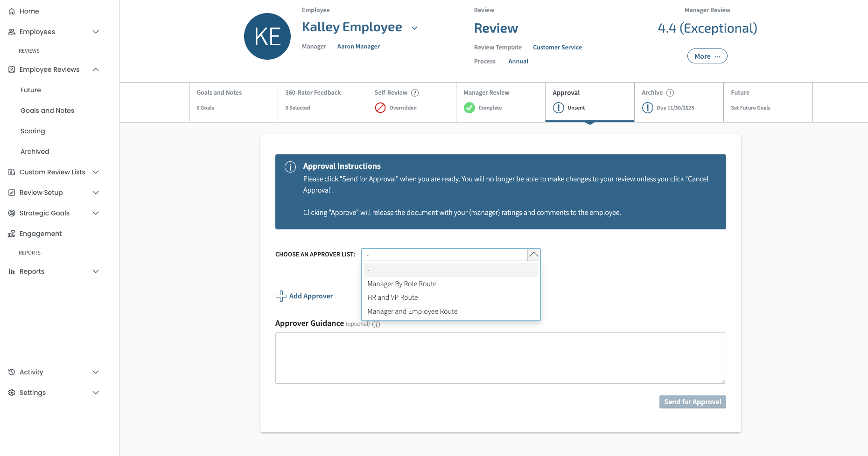Click the Employees people icon

(x=12, y=32)
